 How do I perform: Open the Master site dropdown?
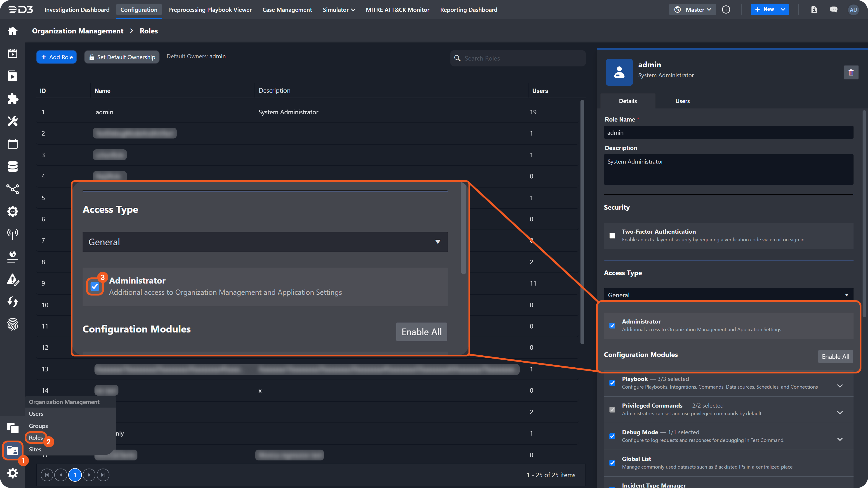tap(692, 10)
